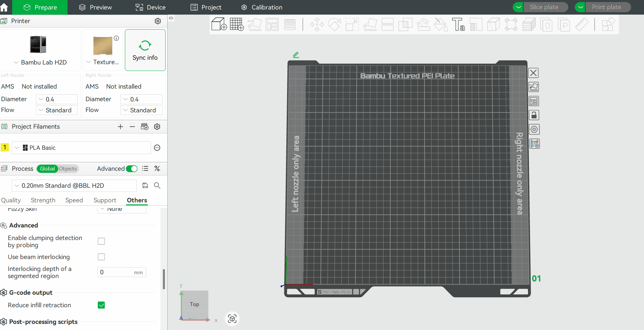Open the PLA Basic filament dropdown
Image resolution: width=644 pixels, height=330 pixels.
[81, 148]
